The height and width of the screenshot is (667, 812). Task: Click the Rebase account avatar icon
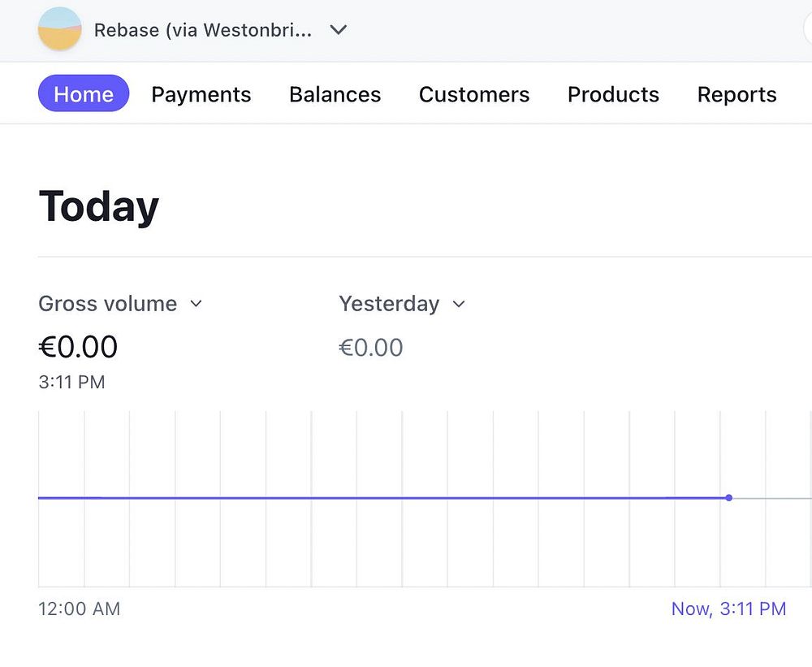pos(59,29)
